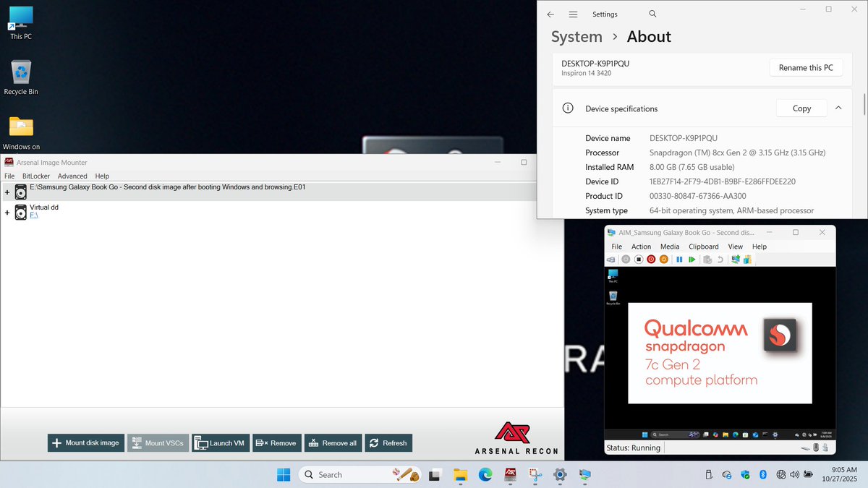Click the Settings back arrow
Screen dimensions: 868x488
[550, 14]
